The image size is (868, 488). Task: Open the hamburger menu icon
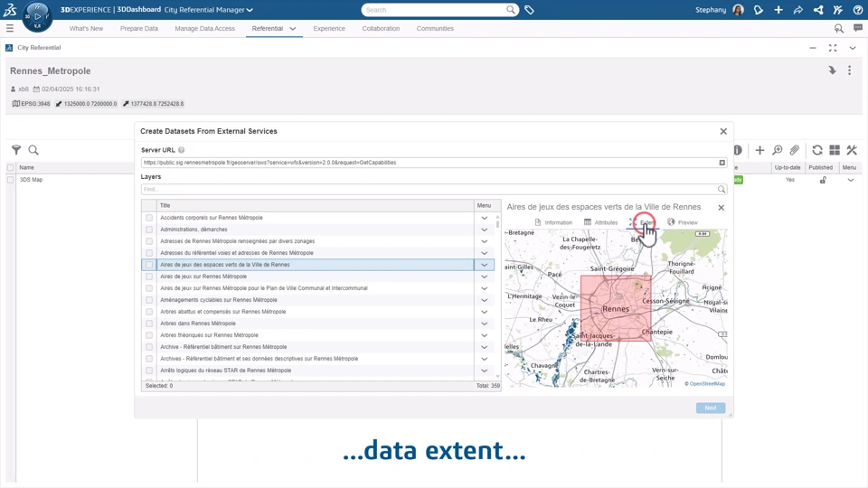pos(9,28)
